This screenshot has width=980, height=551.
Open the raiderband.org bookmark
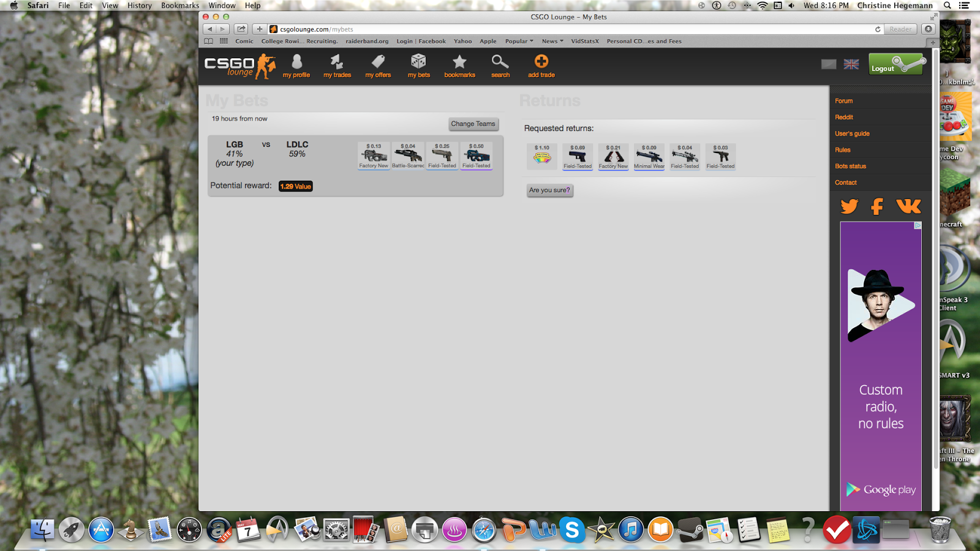click(367, 42)
